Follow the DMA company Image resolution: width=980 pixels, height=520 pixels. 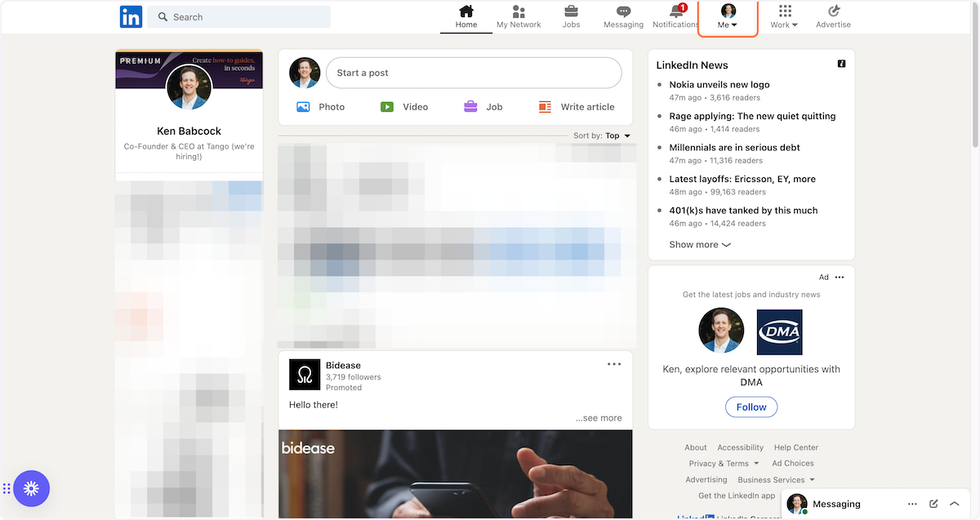click(751, 407)
